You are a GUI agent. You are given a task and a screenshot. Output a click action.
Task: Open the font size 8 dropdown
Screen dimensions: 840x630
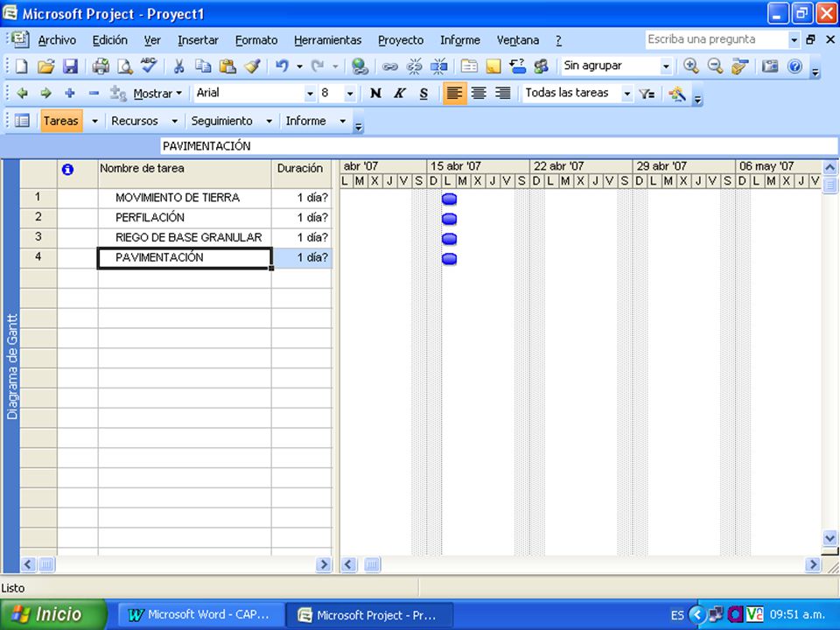pos(350,94)
